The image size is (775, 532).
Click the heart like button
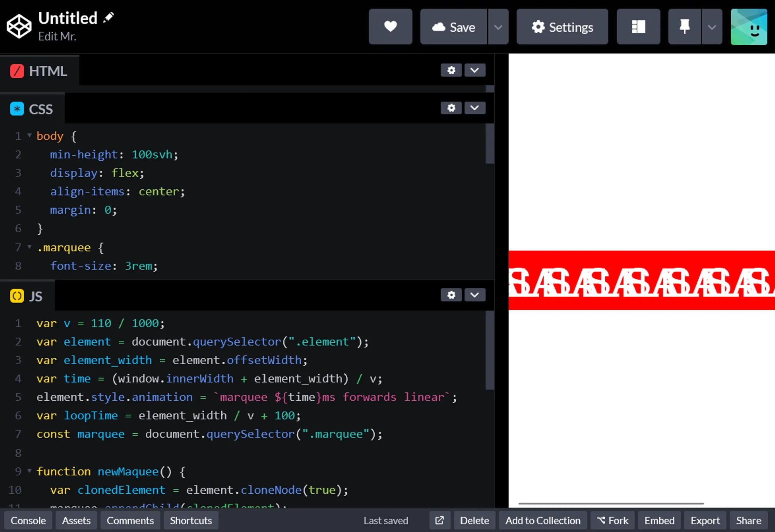(x=390, y=27)
